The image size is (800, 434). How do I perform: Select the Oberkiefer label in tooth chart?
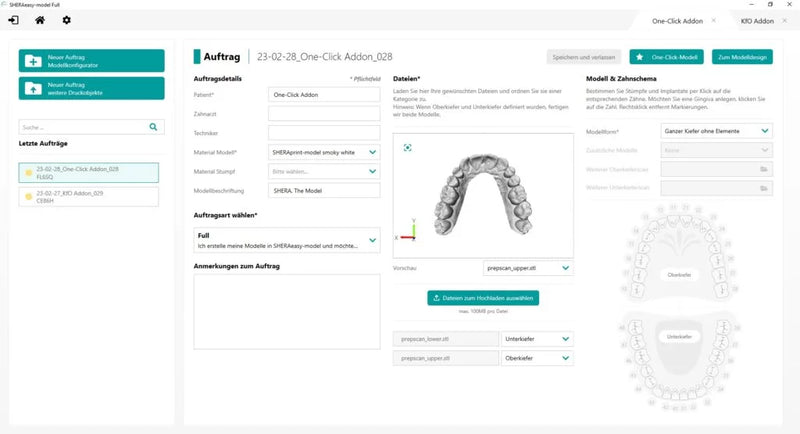679,275
